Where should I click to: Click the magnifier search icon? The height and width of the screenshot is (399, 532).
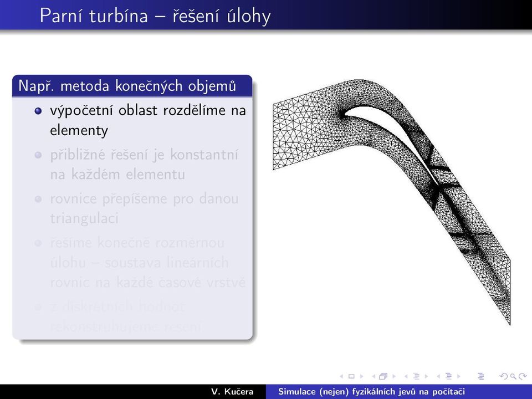(513, 376)
